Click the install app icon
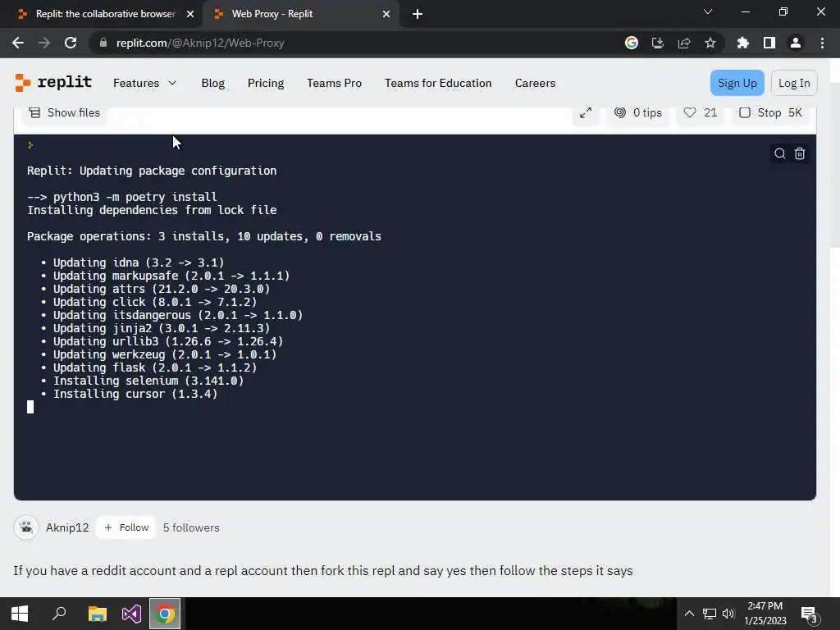Screen dimensions: 840x630 (658, 43)
